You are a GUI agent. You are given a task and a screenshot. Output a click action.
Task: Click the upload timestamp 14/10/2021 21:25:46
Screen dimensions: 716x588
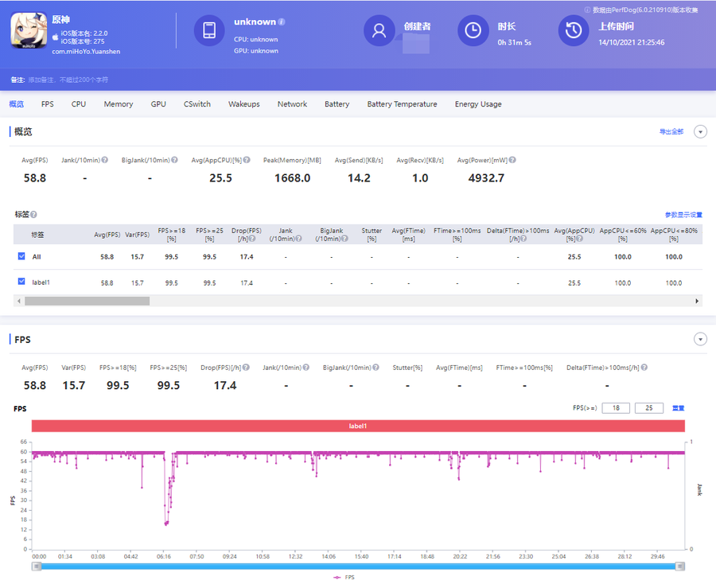(632, 42)
